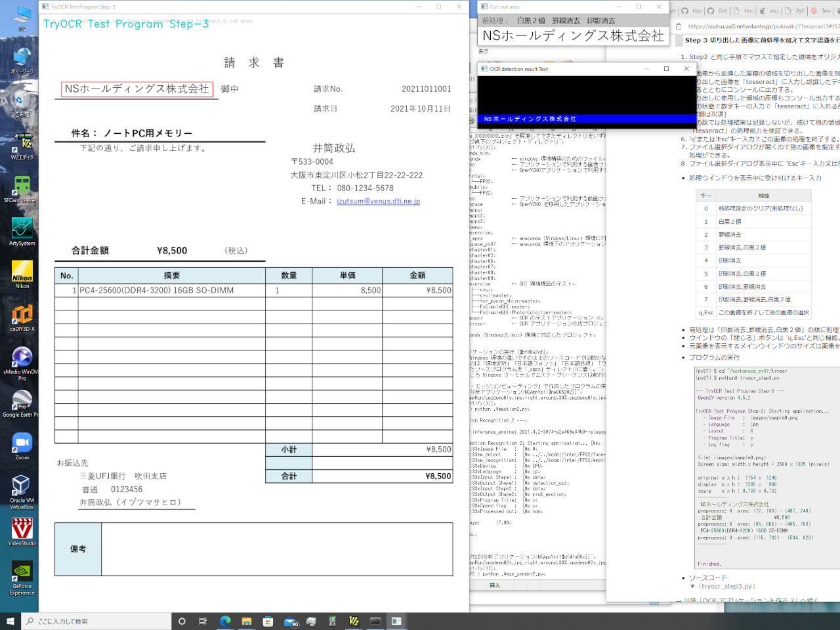Viewport: 840px width, 630px height.
Task: Open the WZエディタ icon on the taskbar
Action: coord(355,621)
